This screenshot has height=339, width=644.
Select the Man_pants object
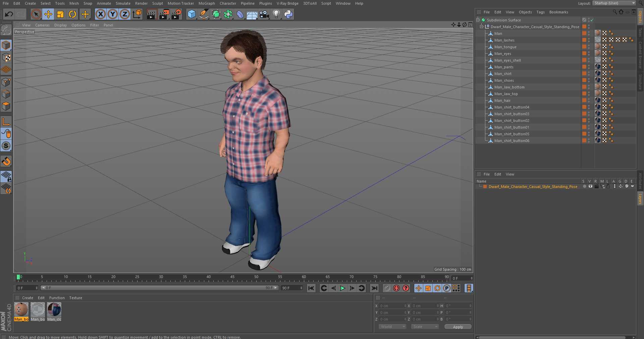(504, 67)
